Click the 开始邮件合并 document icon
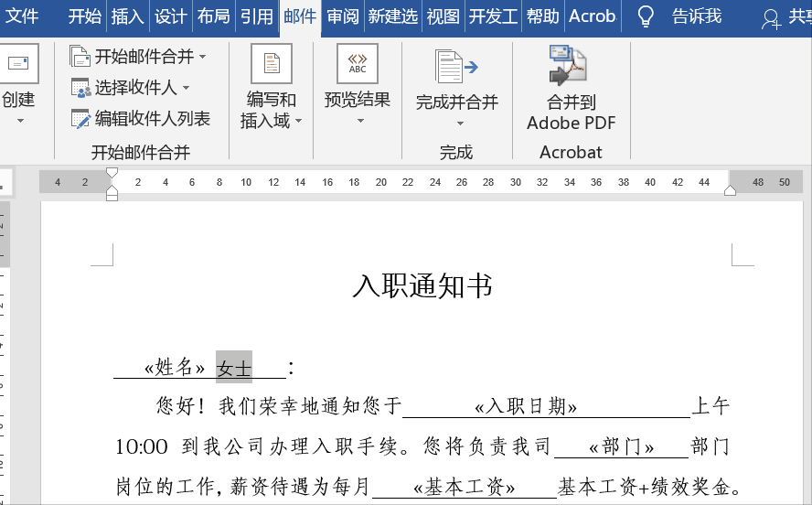The image size is (812, 505). (80, 56)
